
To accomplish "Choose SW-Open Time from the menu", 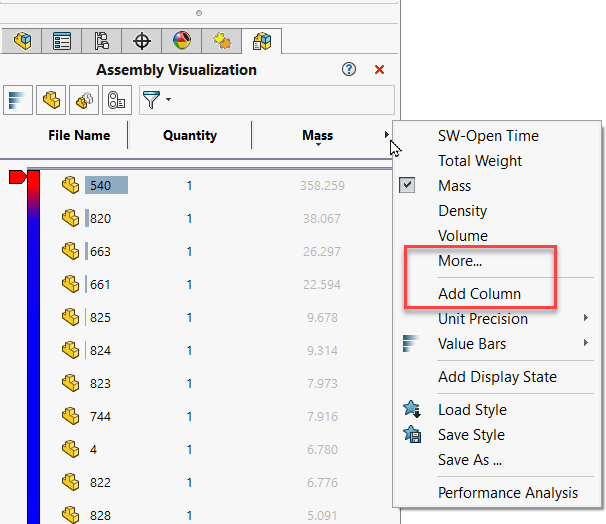I will point(488,136).
